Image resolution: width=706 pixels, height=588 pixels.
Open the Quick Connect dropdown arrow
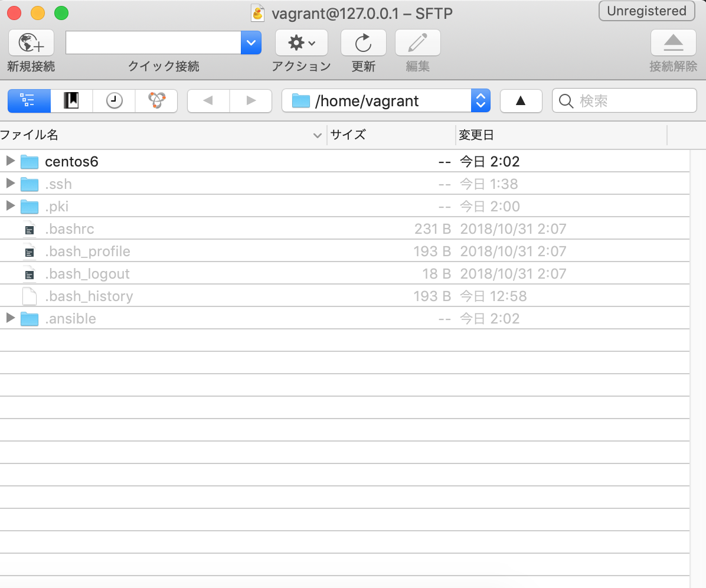coord(251,43)
